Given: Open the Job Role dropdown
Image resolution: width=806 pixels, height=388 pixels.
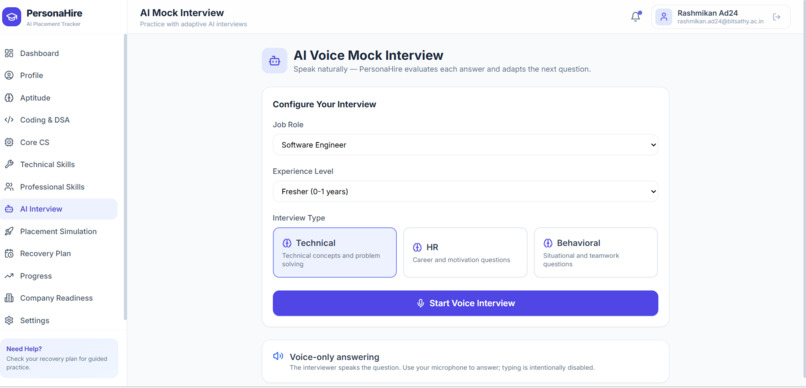Looking at the screenshot, I should point(465,145).
